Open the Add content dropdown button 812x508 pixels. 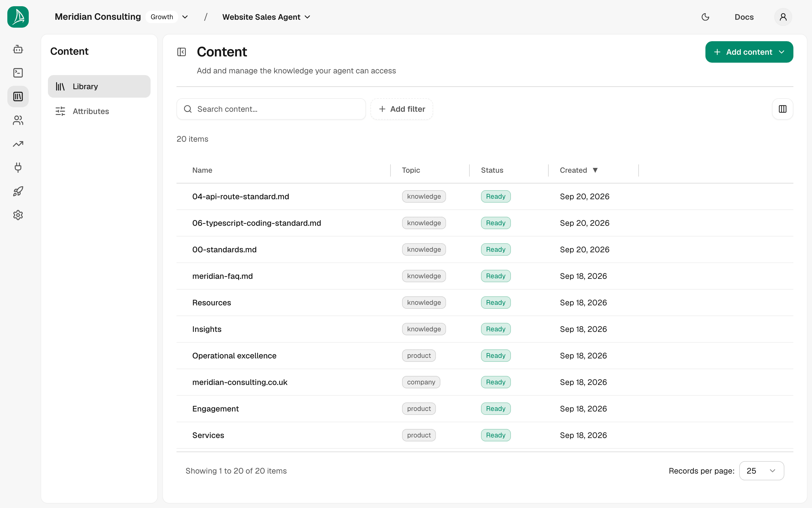point(749,52)
